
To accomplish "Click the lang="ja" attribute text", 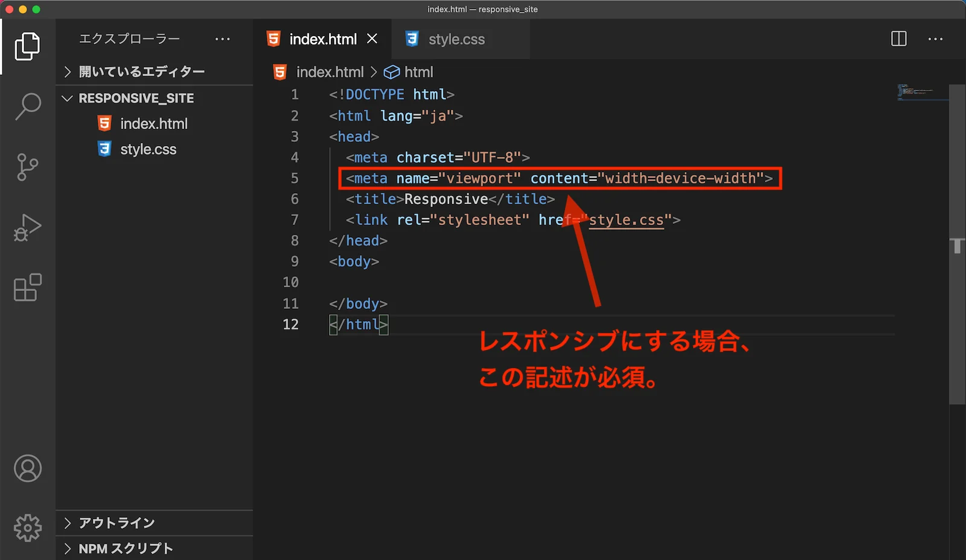I will (x=417, y=116).
